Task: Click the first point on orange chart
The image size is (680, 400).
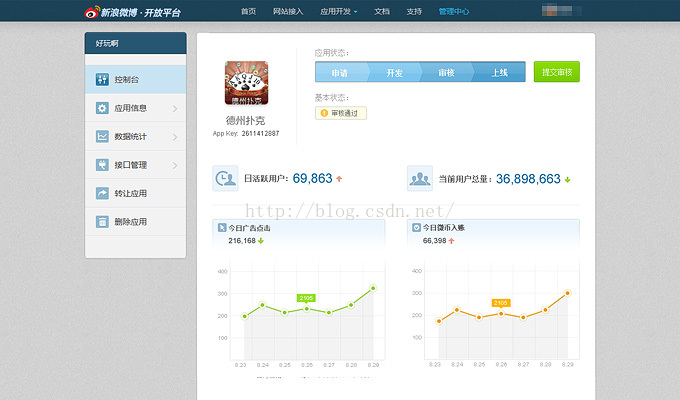Action: [x=439, y=321]
